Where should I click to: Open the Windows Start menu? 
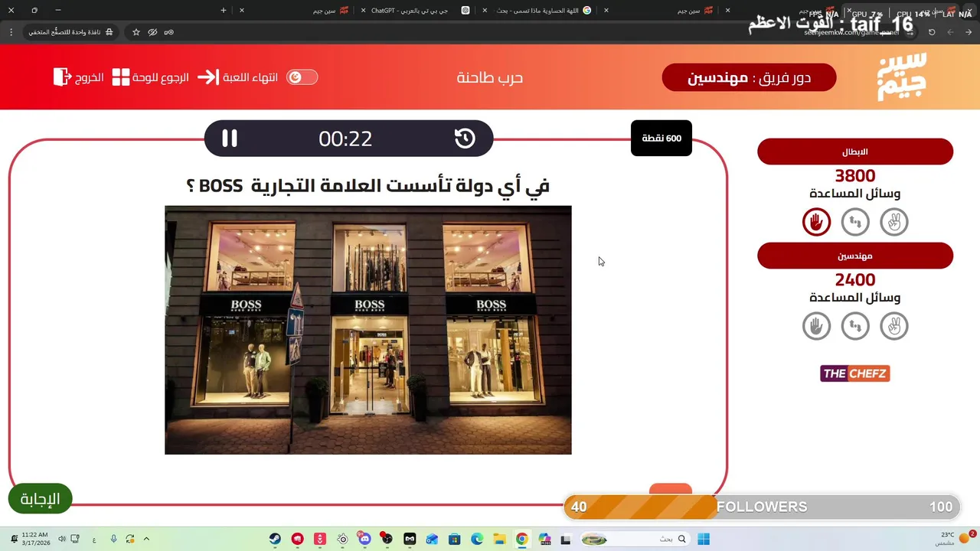pyautogui.click(x=704, y=539)
